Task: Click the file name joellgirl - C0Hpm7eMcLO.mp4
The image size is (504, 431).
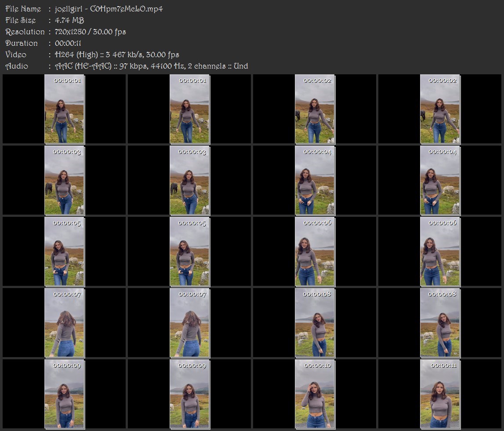Action: [x=109, y=9]
